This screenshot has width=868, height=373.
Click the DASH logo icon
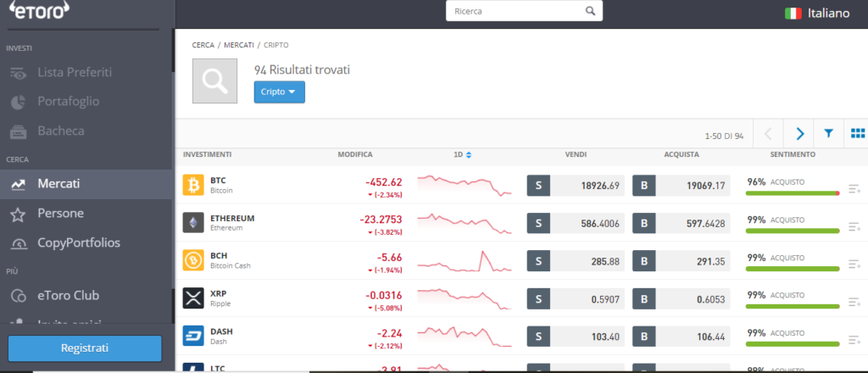click(x=193, y=336)
